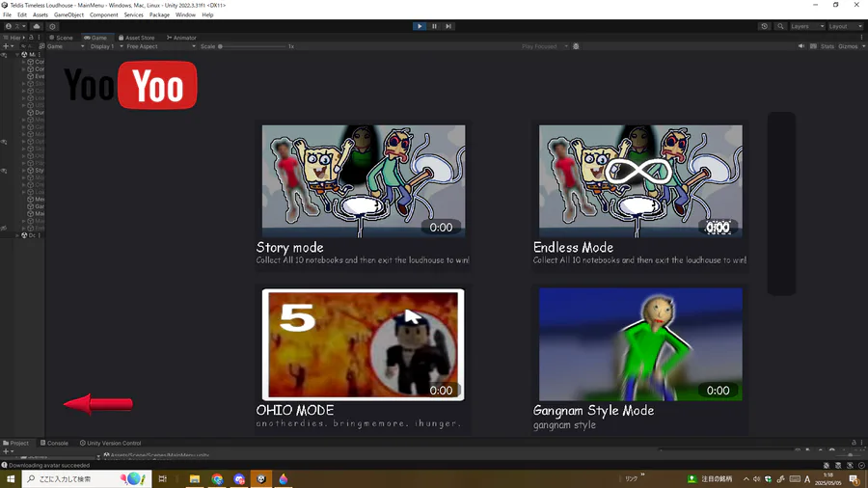Screen dimensions: 868x488
Task: Toggle the shortcuts keyboard icon in Game view
Action: click(x=813, y=46)
